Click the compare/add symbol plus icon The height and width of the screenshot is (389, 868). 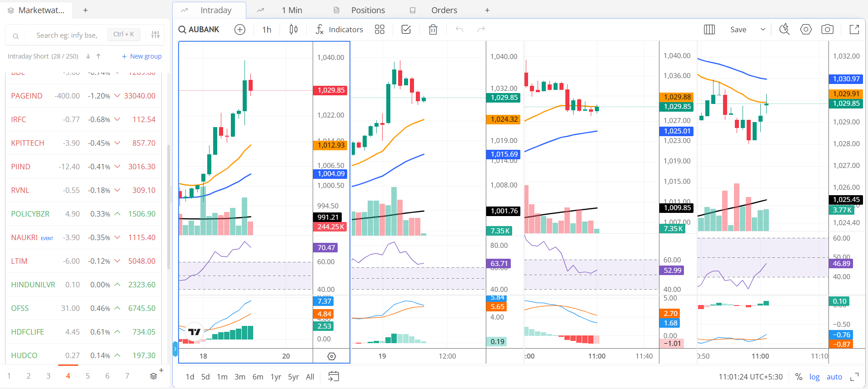[x=239, y=30]
